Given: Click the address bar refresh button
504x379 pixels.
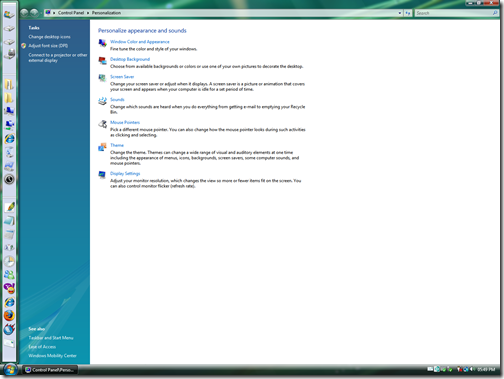Looking at the screenshot, I should point(408,13).
